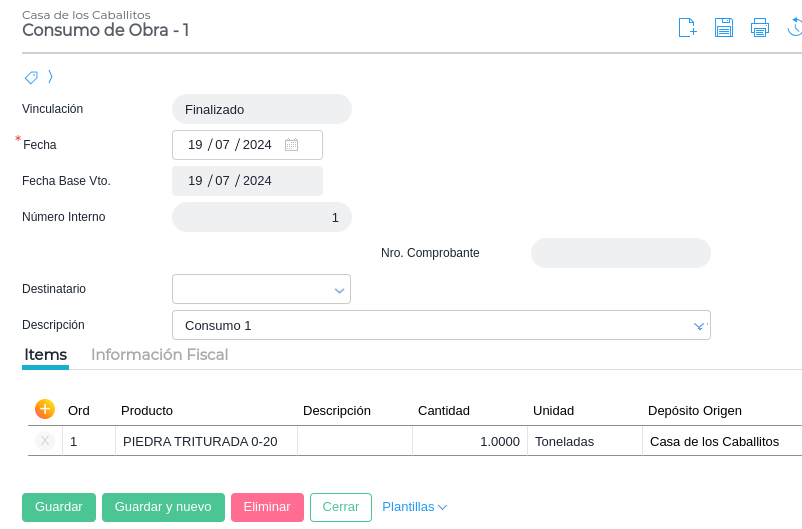Click the new document icon
This screenshot has width=802, height=529.
687,28
